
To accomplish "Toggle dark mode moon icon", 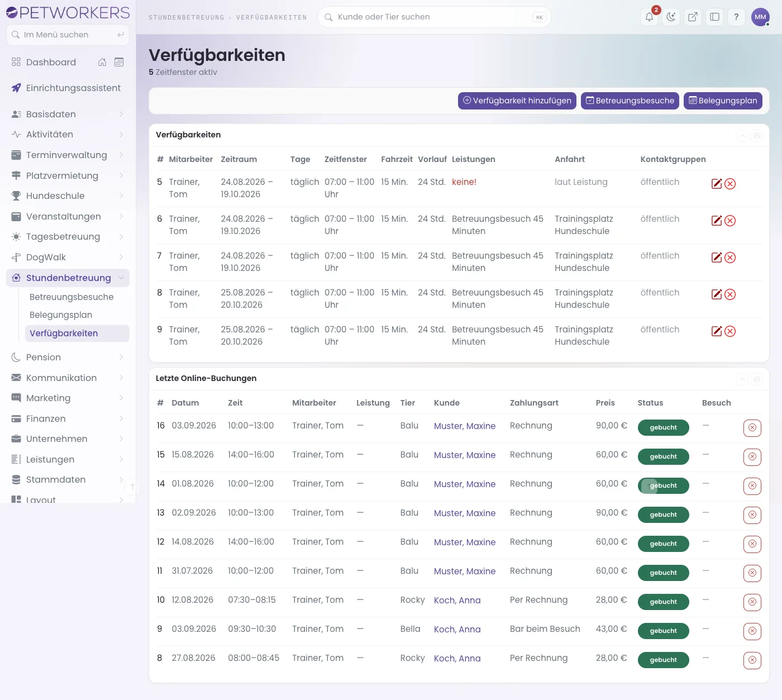I will (x=671, y=17).
